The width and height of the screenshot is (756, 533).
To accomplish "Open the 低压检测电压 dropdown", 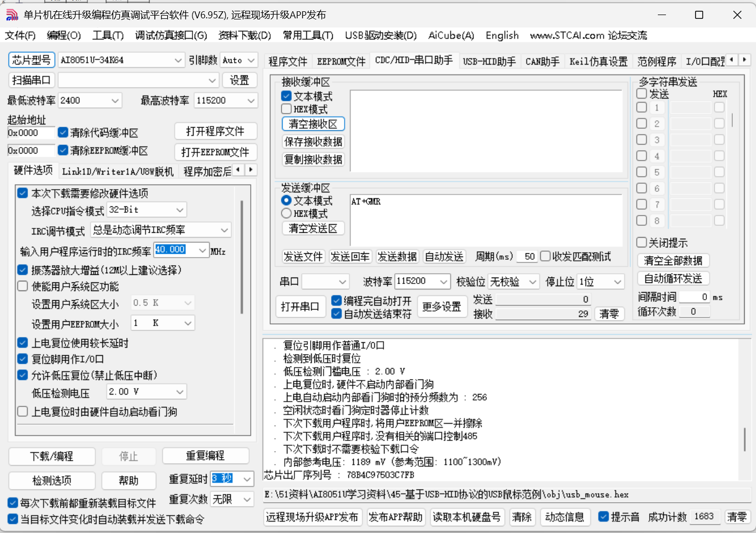I will pyautogui.click(x=146, y=391).
